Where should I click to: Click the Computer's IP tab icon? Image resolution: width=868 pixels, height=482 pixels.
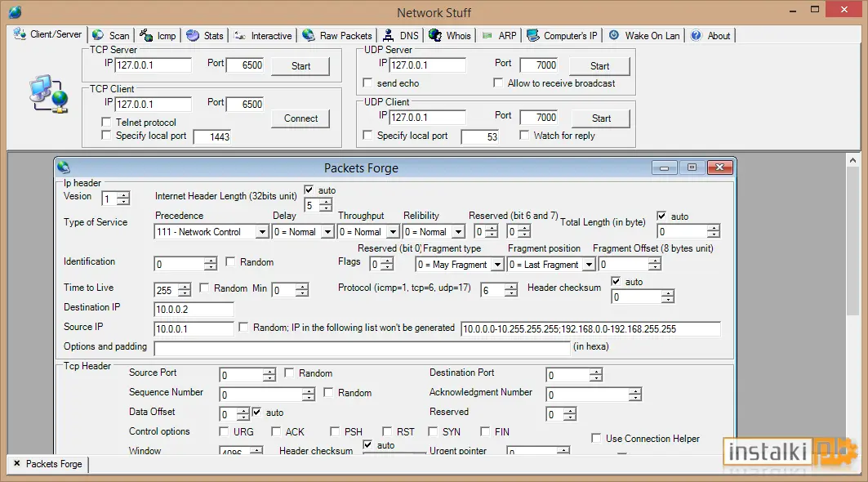coord(533,35)
